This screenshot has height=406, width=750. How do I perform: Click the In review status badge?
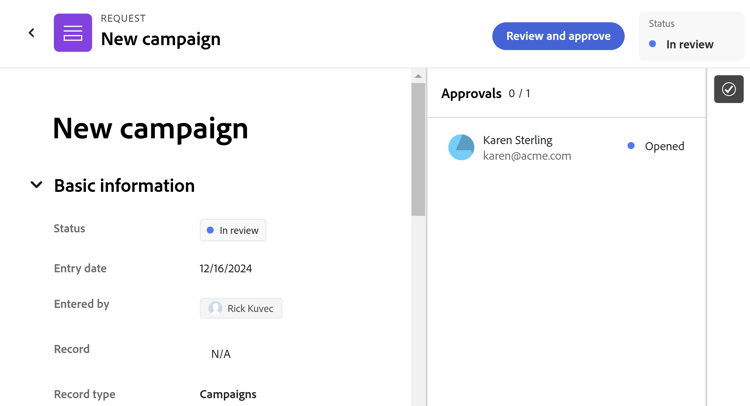pos(233,230)
